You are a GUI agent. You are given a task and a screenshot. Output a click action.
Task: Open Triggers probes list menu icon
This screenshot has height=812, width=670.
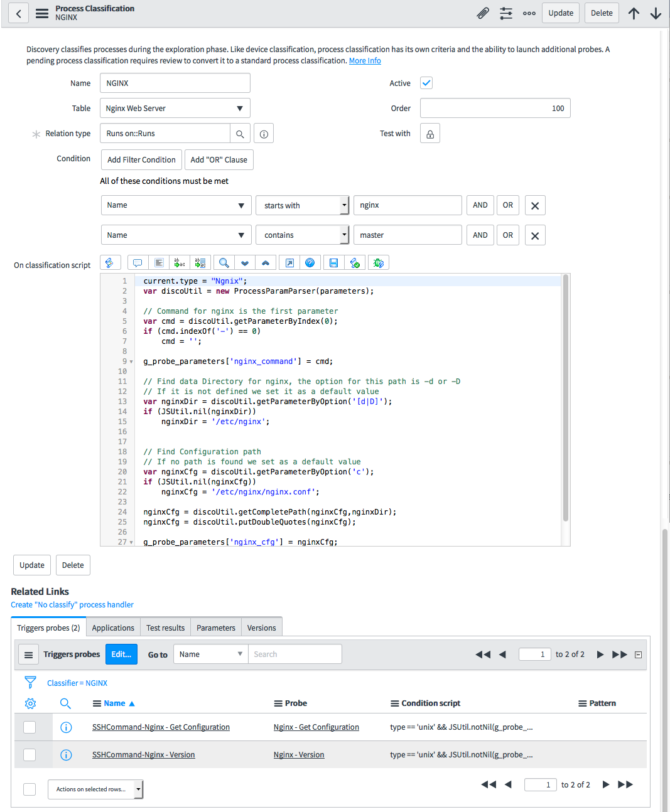(x=28, y=654)
